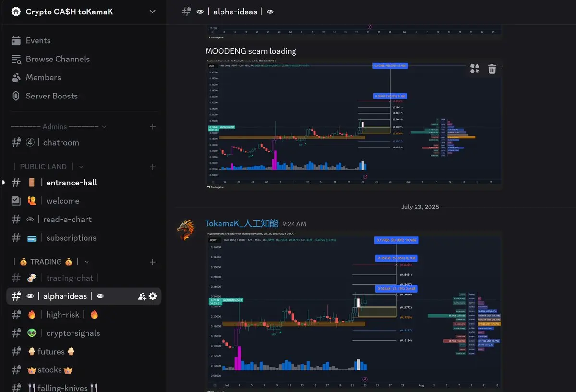Click right eye icon on alpha-ideas sidebar row
This screenshot has width=576, height=392.
pos(100,296)
